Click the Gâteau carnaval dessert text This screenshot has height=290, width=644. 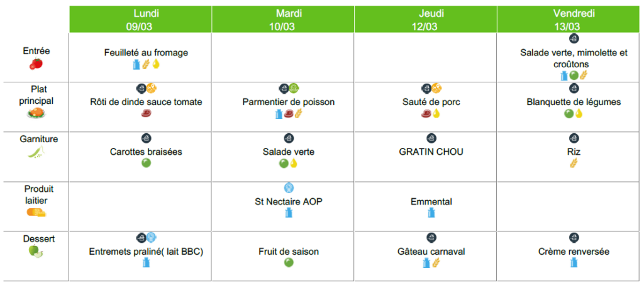431,252
